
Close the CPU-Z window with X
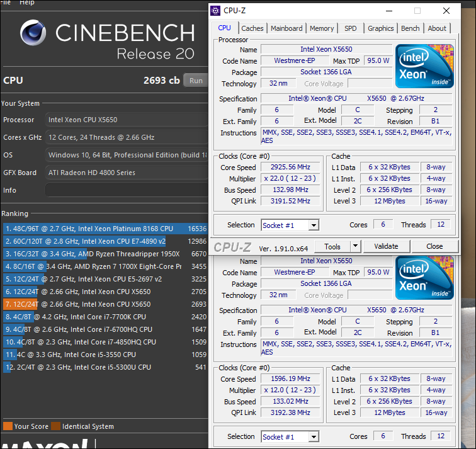point(446,11)
